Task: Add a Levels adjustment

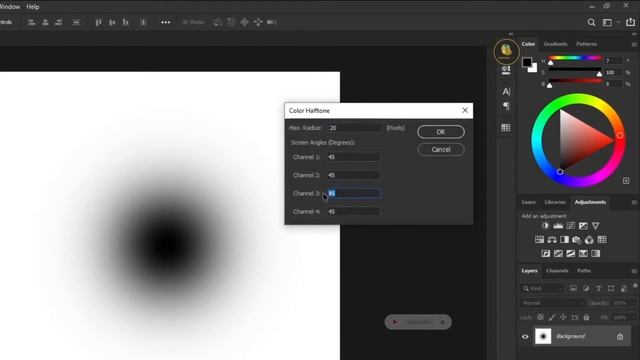Action: [x=558, y=226]
